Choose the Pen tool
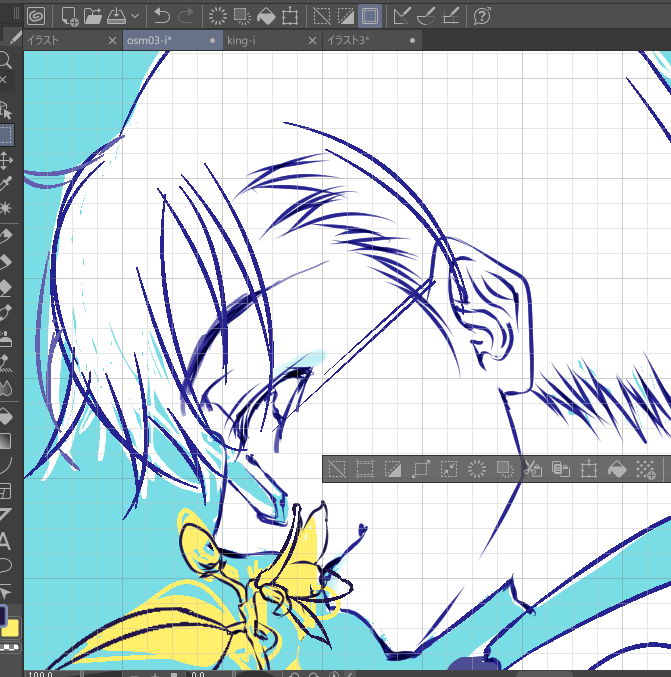This screenshot has width=671, height=677. (x=5, y=236)
